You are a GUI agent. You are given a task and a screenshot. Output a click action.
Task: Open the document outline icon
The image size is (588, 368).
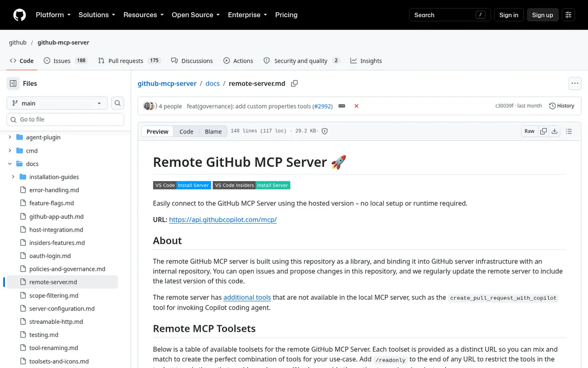click(569, 131)
